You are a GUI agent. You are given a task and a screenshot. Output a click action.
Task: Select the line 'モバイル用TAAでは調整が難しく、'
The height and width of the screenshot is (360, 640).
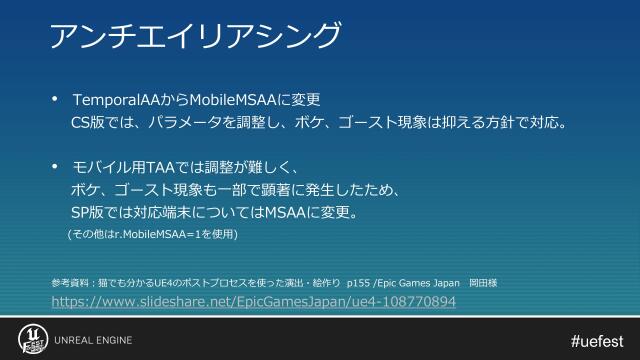pyautogui.click(x=187, y=167)
